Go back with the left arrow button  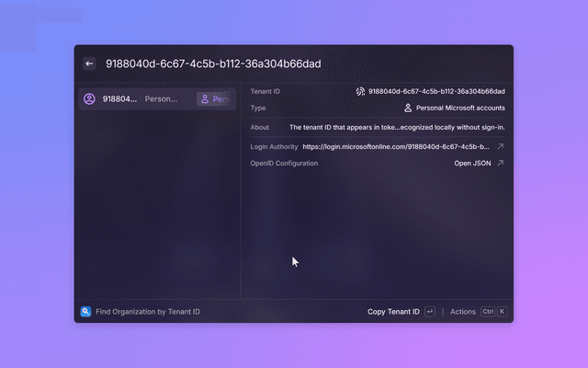(89, 63)
